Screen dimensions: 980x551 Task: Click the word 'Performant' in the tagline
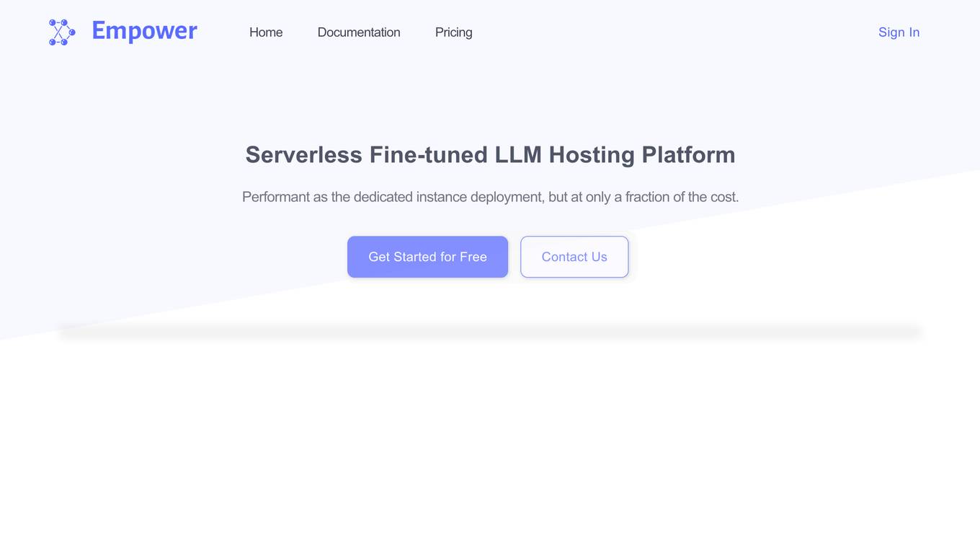(276, 197)
